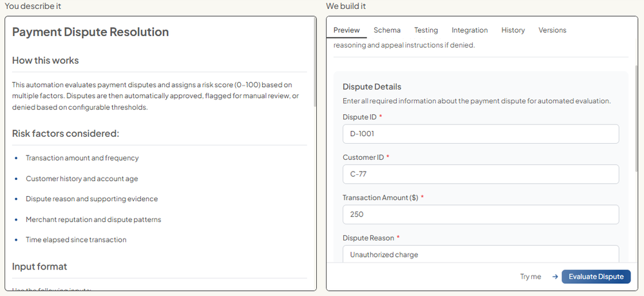Click the Try me label
The height and width of the screenshot is (296, 644).
click(x=530, y=277)
